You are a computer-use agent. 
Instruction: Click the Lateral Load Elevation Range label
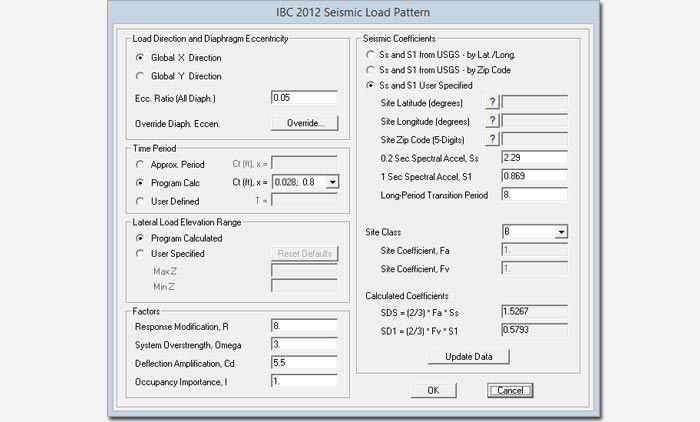pos(187,222)
